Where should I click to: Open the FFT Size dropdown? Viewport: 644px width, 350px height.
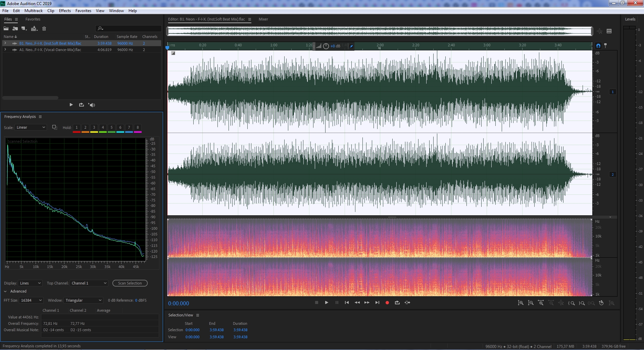[x=31, y=300]
